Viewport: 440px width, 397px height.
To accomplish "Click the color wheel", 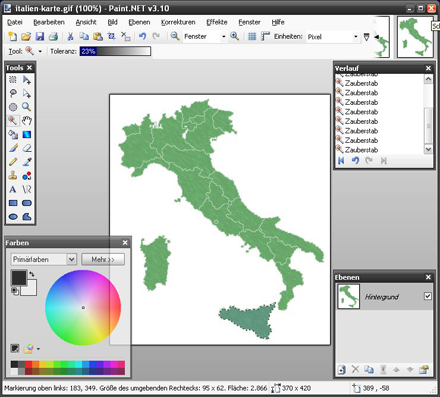I will (83, 308).
